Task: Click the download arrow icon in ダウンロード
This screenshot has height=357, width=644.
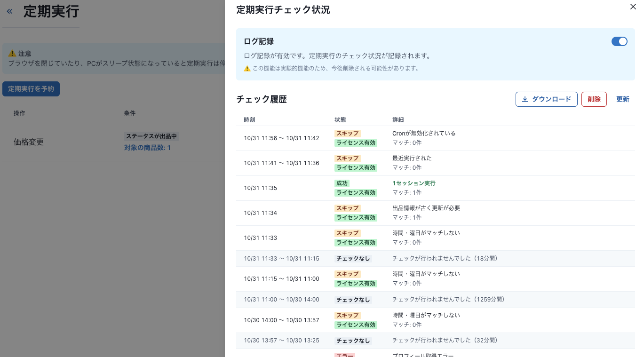Action: (x=525, y=99)
